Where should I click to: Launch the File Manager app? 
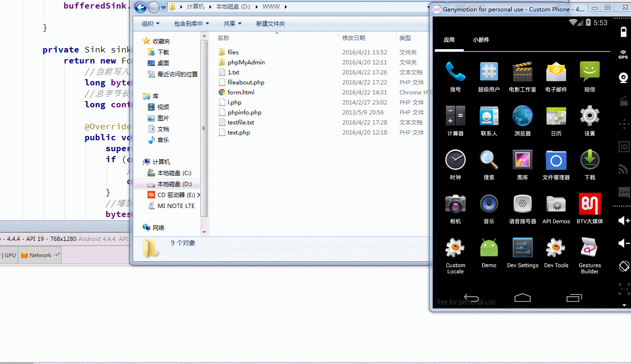click(x=556, y=160)
